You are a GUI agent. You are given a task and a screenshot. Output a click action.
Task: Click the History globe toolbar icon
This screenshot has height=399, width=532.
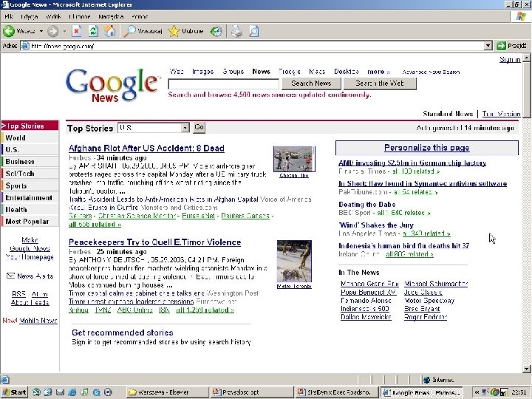point(216,31)
